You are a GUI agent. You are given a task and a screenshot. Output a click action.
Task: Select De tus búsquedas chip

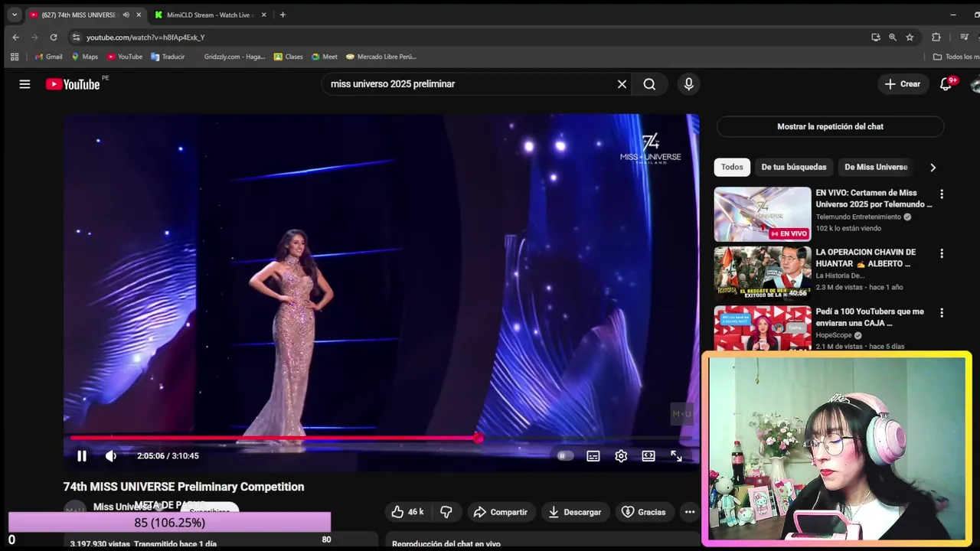pyautogui.click(x=794, y=167)
